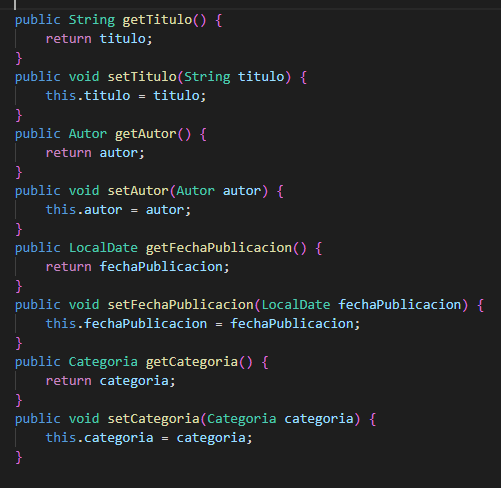The width and height of the screenshot is (501, 488).
Task: Click the setAutor method name
Action: tap(138, 191)
